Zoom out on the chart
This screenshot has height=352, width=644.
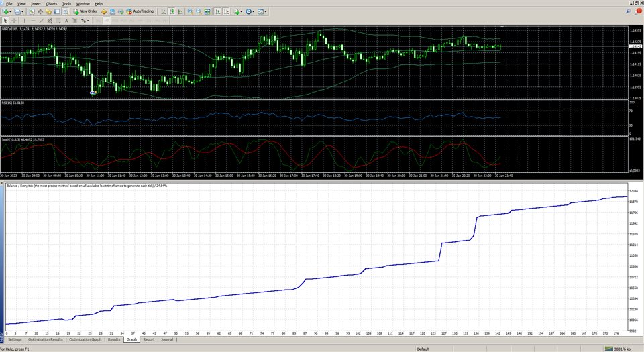point(199,11)
